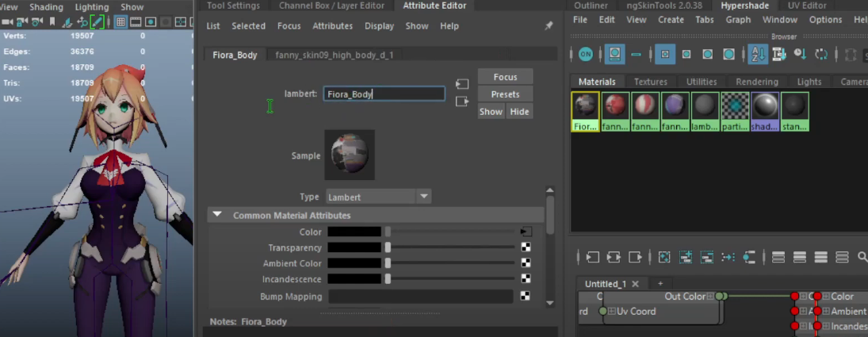Toggle the viewport grid icon

tap(120, 22)
